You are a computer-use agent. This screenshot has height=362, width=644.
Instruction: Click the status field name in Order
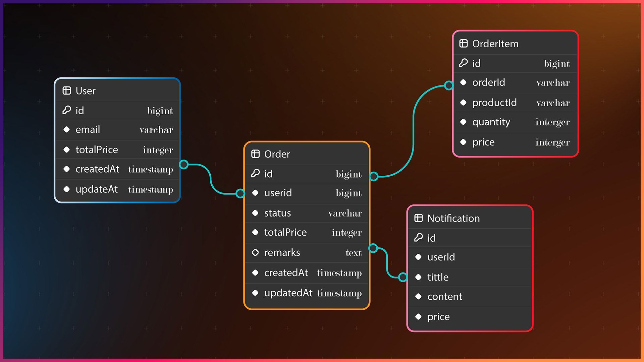pos(278,213)
